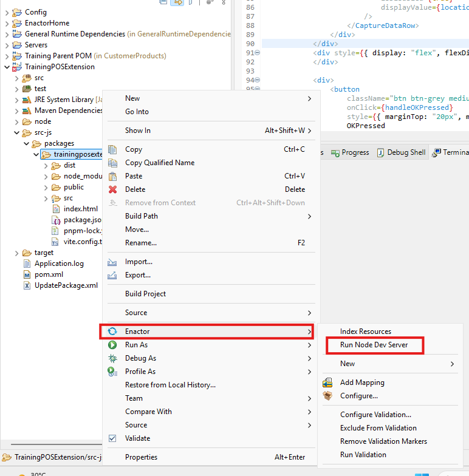
Task: Click the pom.xml Maven file icon
Action: tap(27, 274)
